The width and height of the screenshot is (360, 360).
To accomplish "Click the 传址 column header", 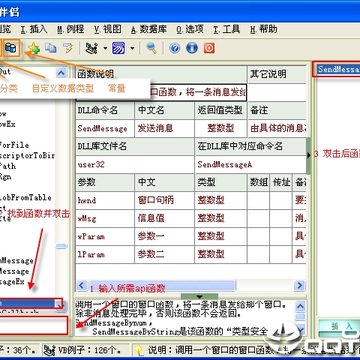I will (x=281, y=183).
